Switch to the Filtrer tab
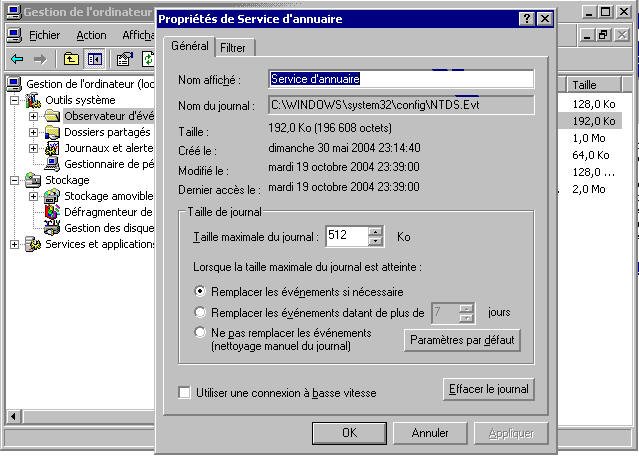 pos(237,47)
